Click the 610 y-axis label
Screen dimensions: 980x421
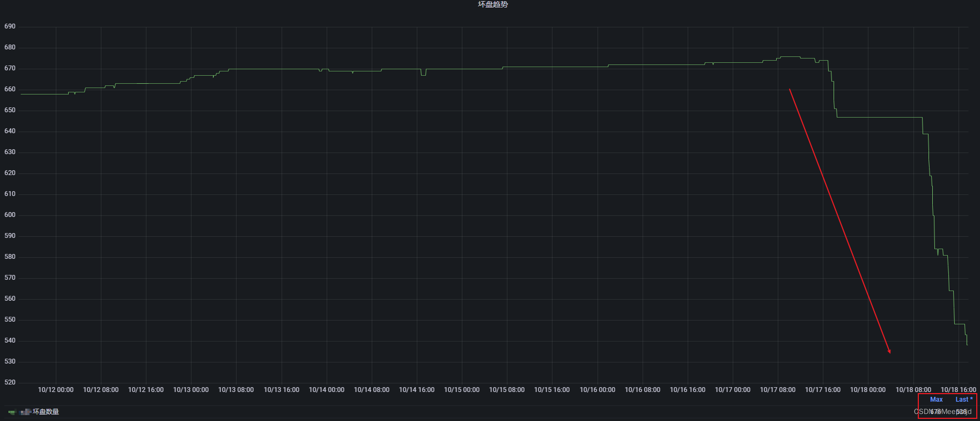pos(10,194)
